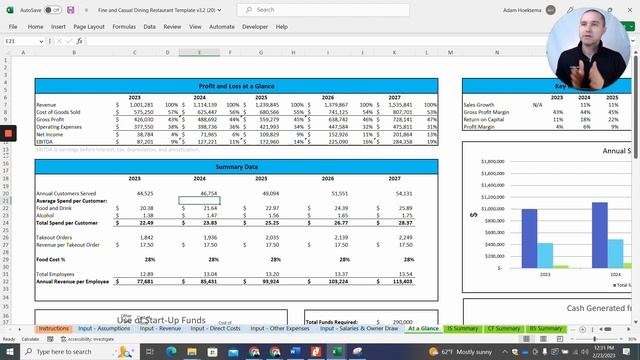Switch to Page Layout view icon
The height and width of the screenshot is (360, 640).
[543, 339]
